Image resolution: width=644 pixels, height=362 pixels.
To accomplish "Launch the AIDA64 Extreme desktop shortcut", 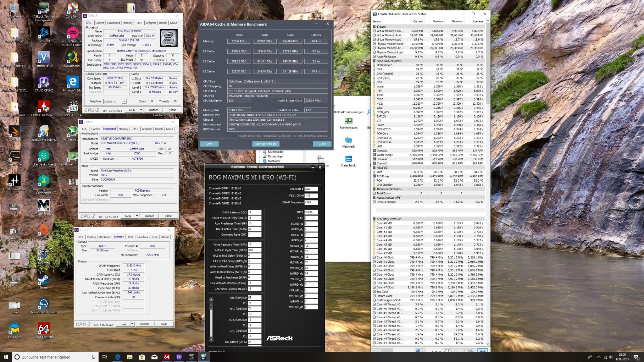I will (x=44, y=330).
